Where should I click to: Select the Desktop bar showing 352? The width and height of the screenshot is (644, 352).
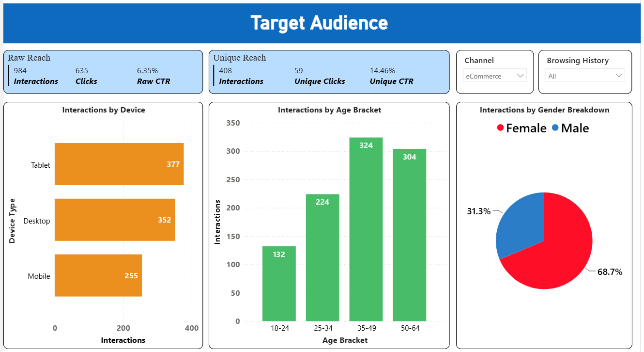point(115,220)
